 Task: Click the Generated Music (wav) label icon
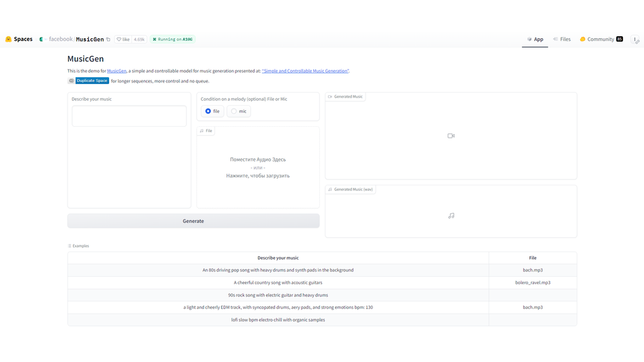[330, 190]
